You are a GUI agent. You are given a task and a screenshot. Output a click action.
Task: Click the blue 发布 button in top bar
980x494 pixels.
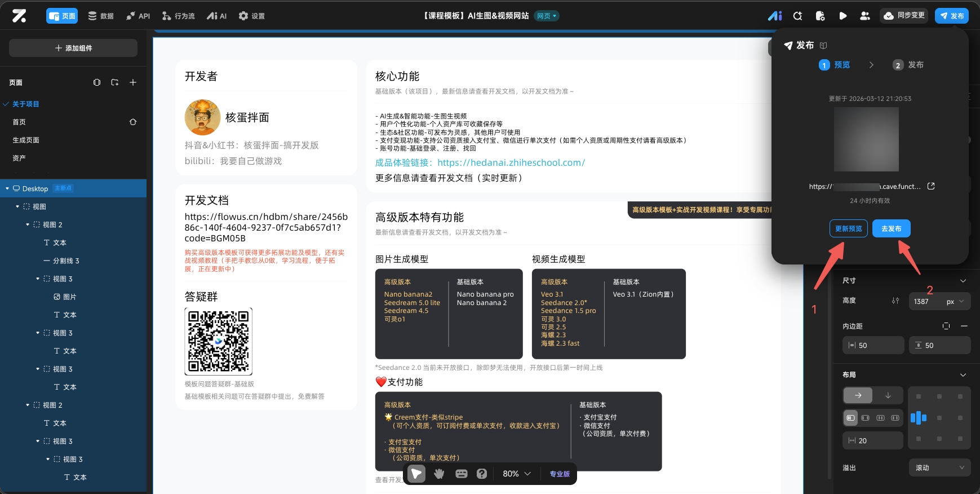951,16
